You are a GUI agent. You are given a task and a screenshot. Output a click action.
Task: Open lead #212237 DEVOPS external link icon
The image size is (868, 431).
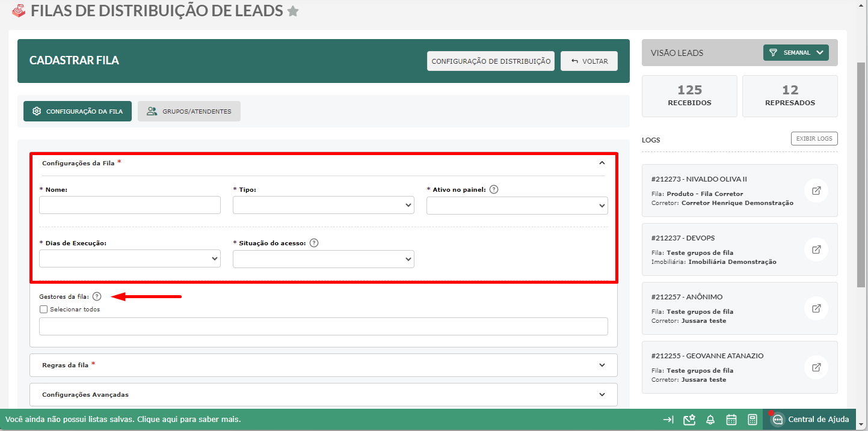click(816, 249)
